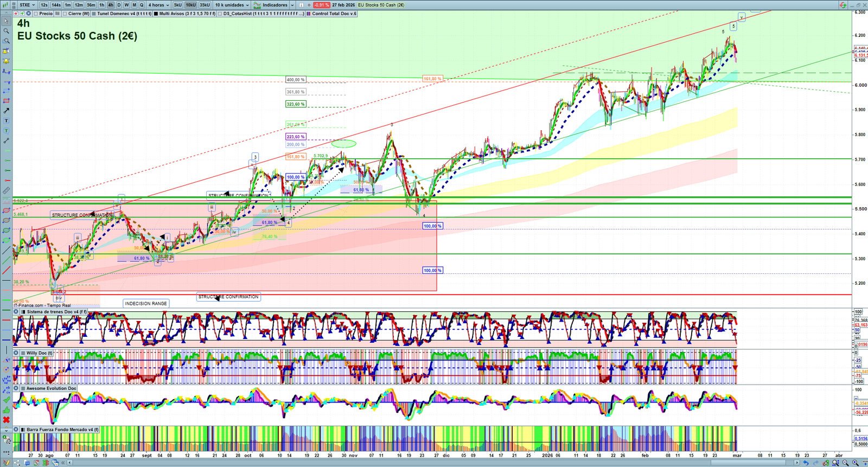This screenshot has height=467, width=868.
Task: Pick the red rectangle drawing tool
Action: (6, 101)
